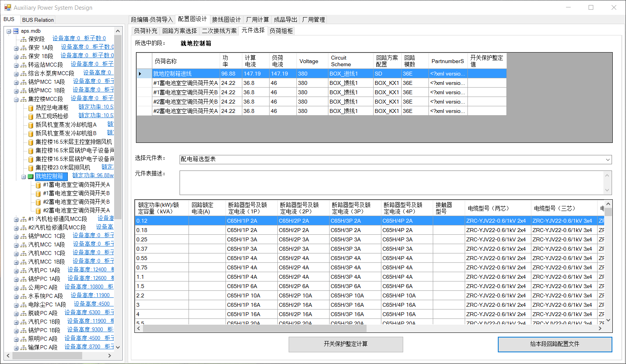Open the 回路方案选择 sub-tab
626x364 pixels.
[x=180, y=31]
